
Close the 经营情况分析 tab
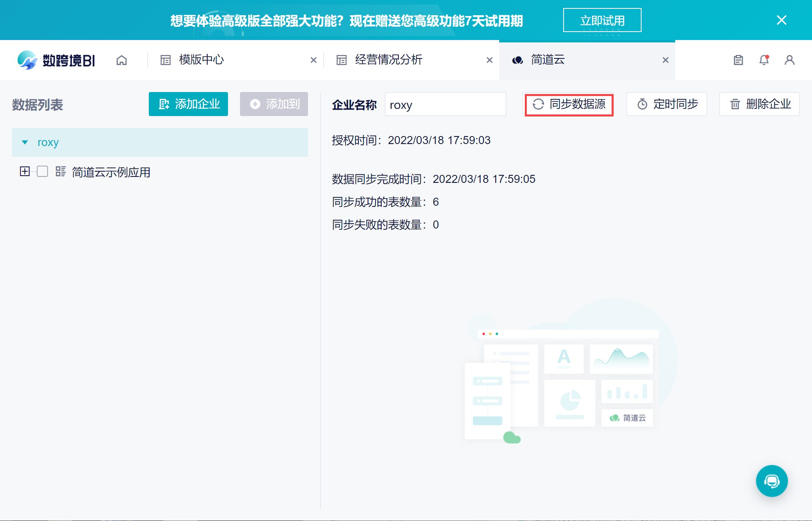(x=489, y=60)
